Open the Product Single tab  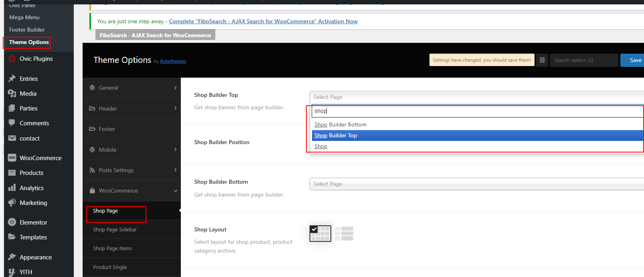[x=110, y=267]
